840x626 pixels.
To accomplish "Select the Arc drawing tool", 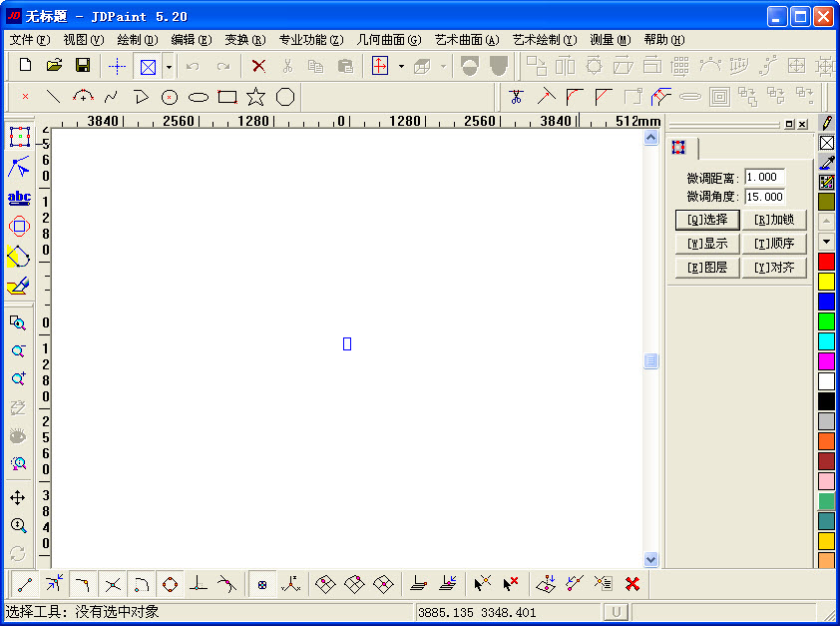I will (x=82, y=96).
